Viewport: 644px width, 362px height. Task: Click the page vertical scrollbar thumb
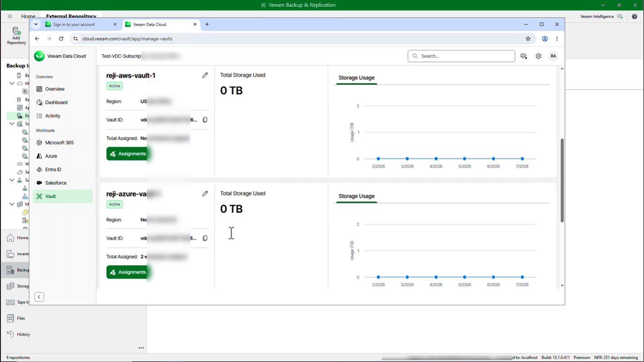tap(562, 180)
